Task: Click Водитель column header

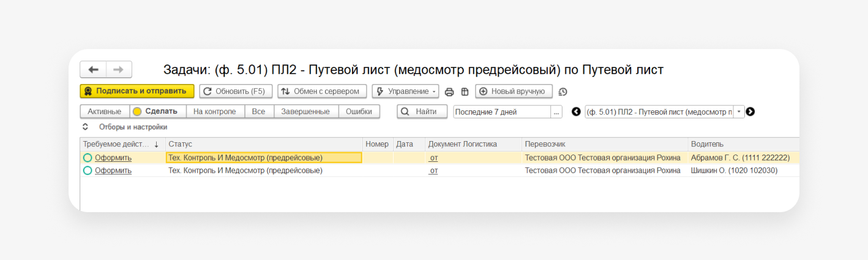Action: click(744, 144)
